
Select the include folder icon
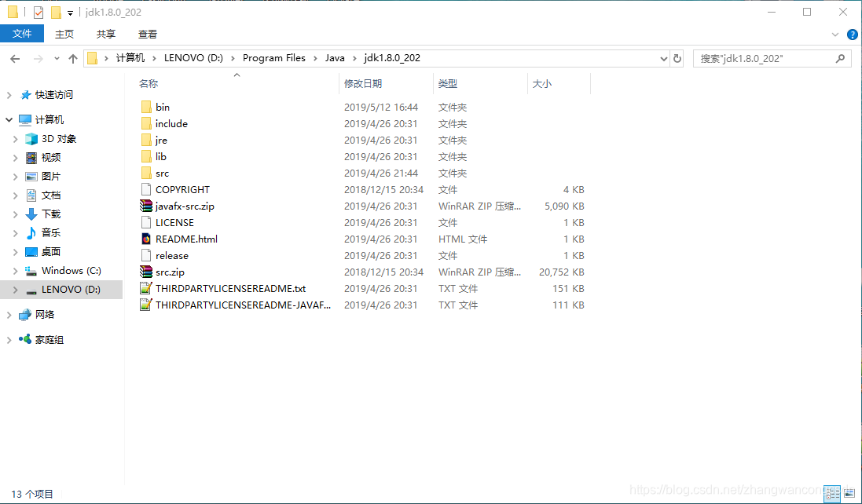pos(146,123)
